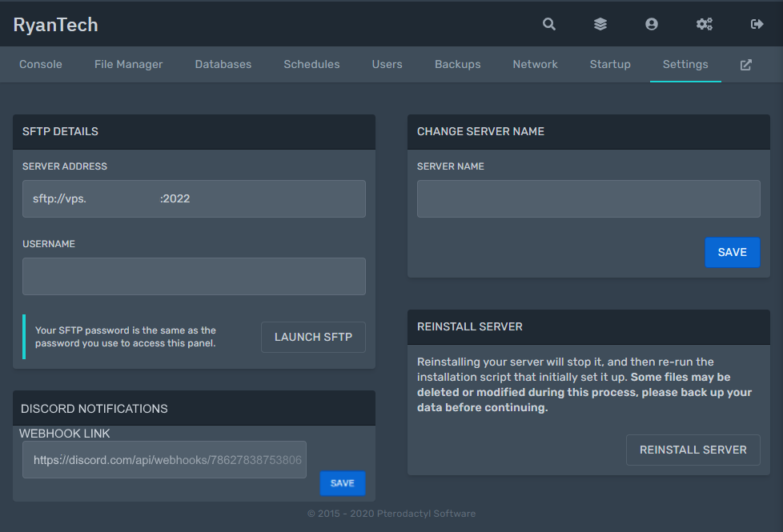Open the account profile icon
Image resolution: width=783 pixels, height=532 pixels.
(x=651, y=24)
